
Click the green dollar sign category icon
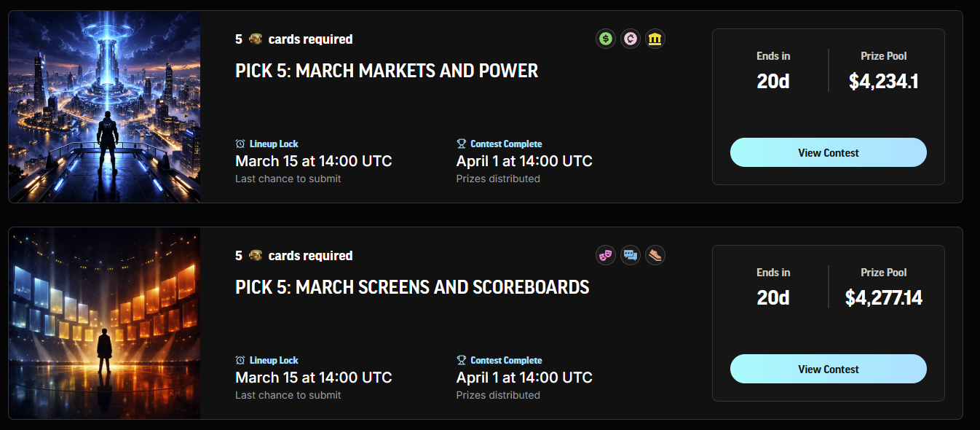(606, 39)
